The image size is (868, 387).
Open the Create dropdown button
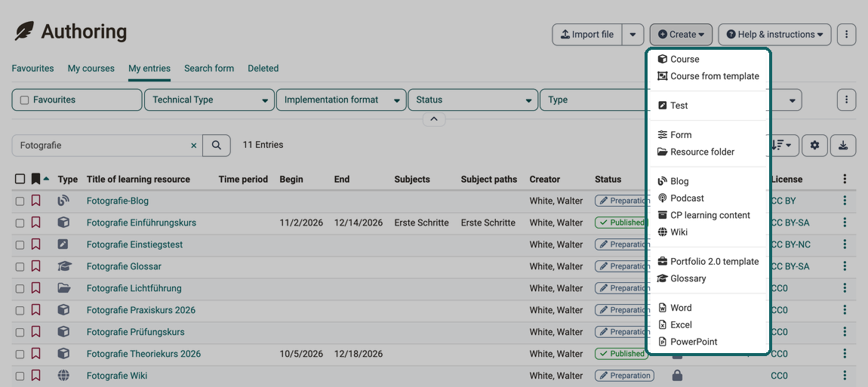pyautogui.click(x=681, y=35)
